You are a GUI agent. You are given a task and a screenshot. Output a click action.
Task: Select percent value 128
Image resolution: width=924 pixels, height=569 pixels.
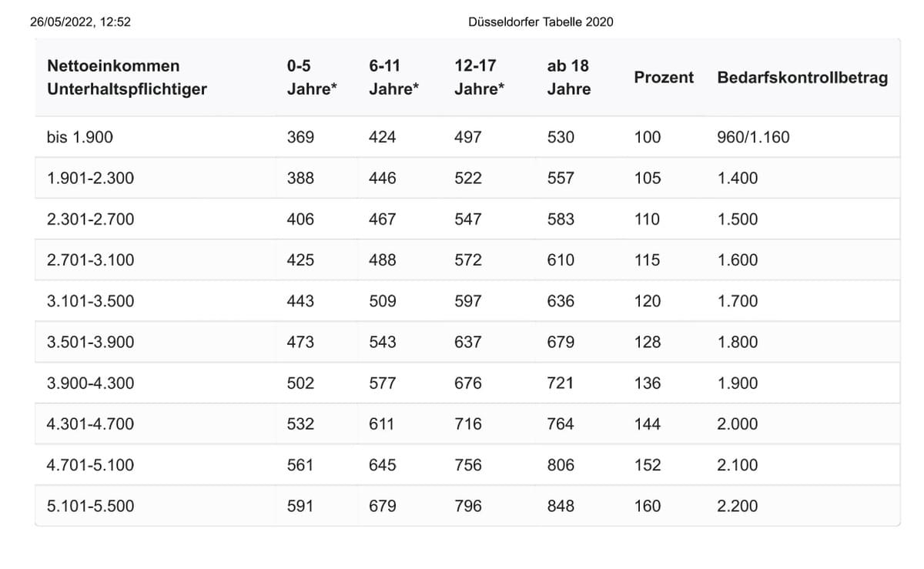648,342
